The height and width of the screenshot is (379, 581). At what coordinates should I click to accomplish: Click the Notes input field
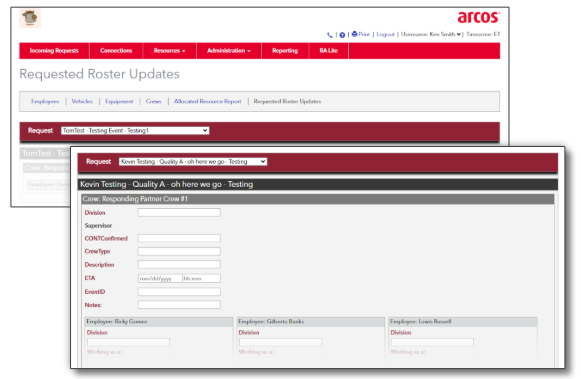179,305
